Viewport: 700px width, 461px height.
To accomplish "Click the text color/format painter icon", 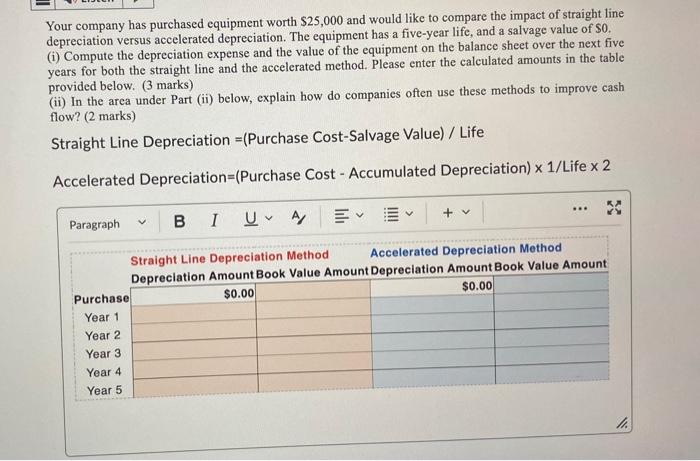I will tap(298, 217).
